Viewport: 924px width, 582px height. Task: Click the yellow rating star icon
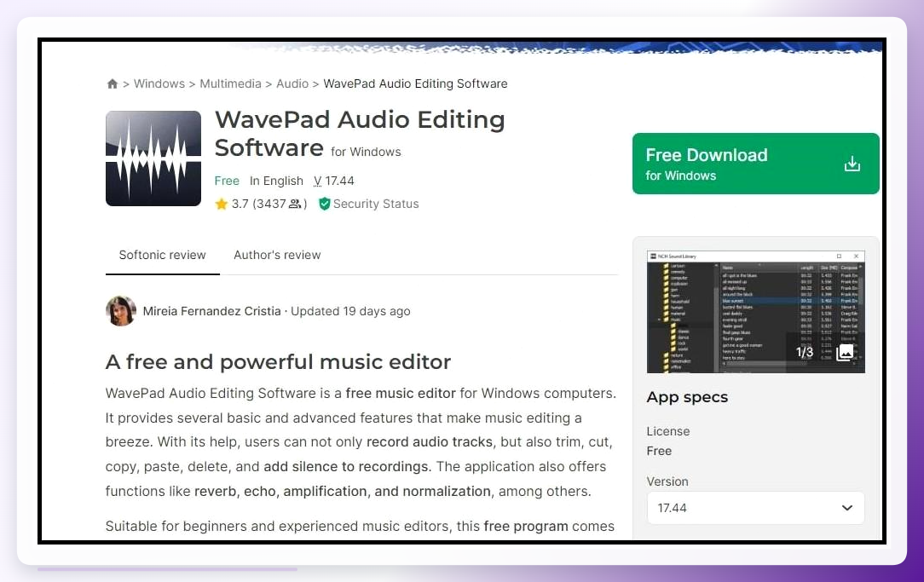(221, 204)
